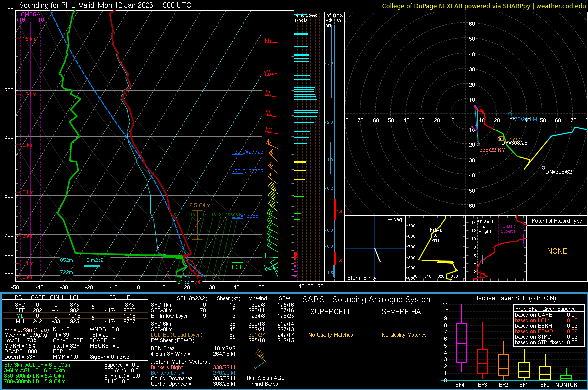Click the 'SR Wind v. Height' inset label

485,227
